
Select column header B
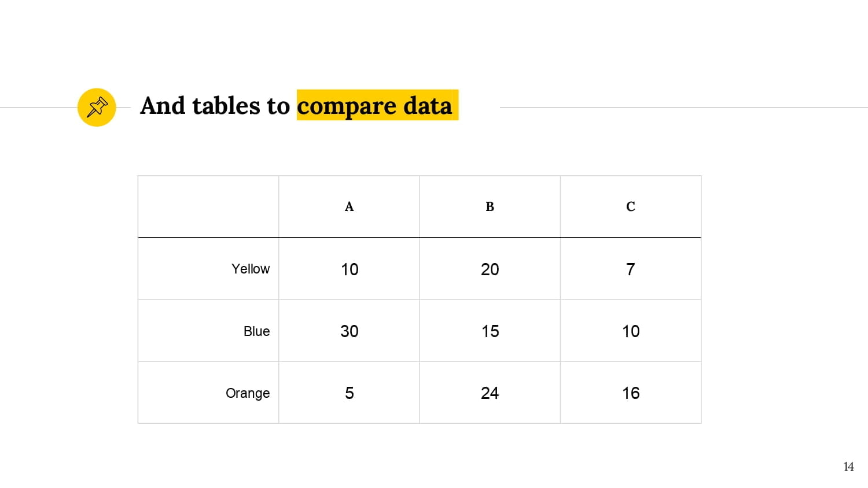point(490,206)
